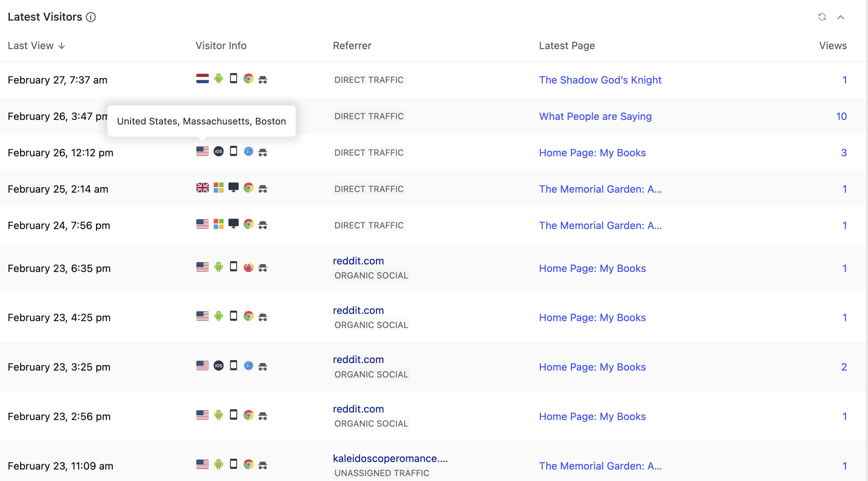Refresh the Latest Visitors widget
Viewport: 868px width, 481px height.
coord(822,17)
